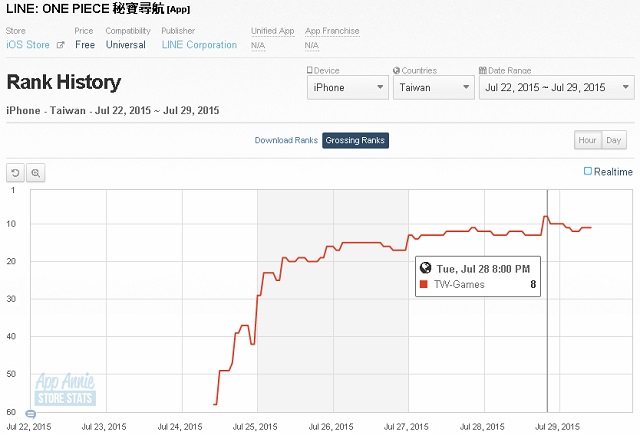Screen dimensions: 640x435
Task: Click the App Annie Store Stats watermark
Action: (65, 389)
